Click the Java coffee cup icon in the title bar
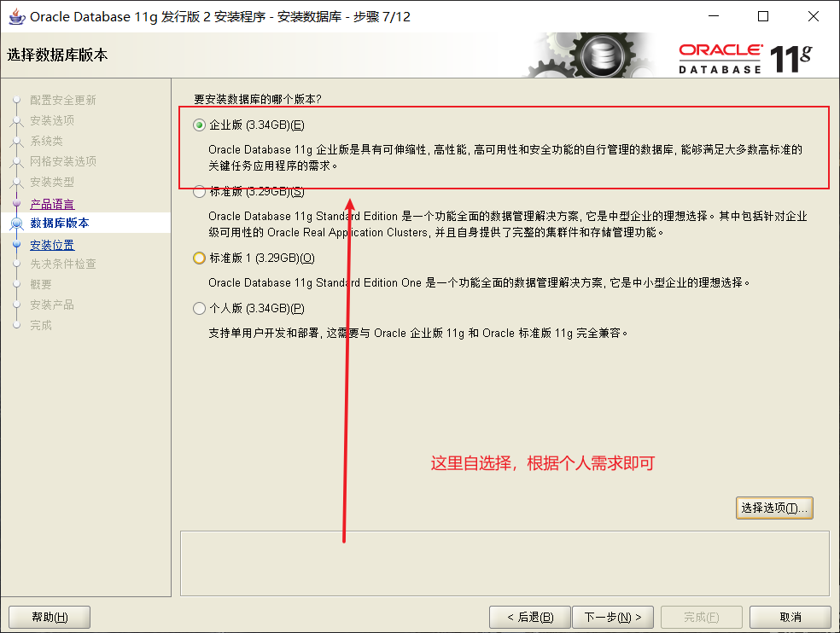840x633 pixels. click(18, 15)
